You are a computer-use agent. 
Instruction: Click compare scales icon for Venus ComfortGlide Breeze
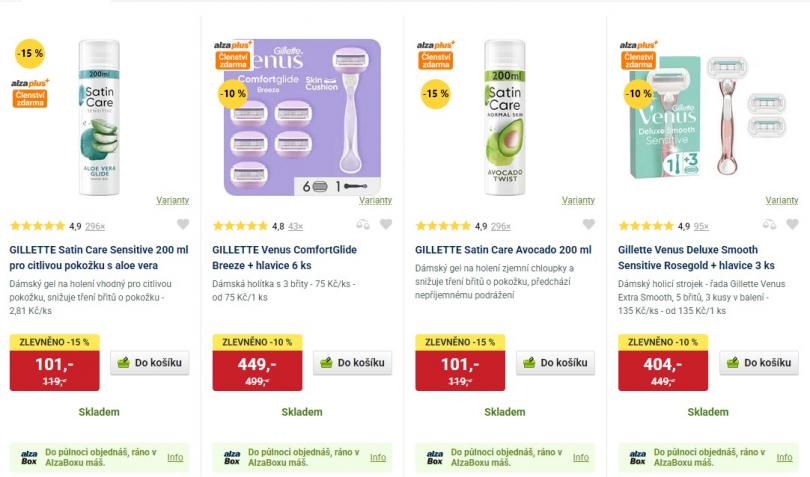pos(364,225)
